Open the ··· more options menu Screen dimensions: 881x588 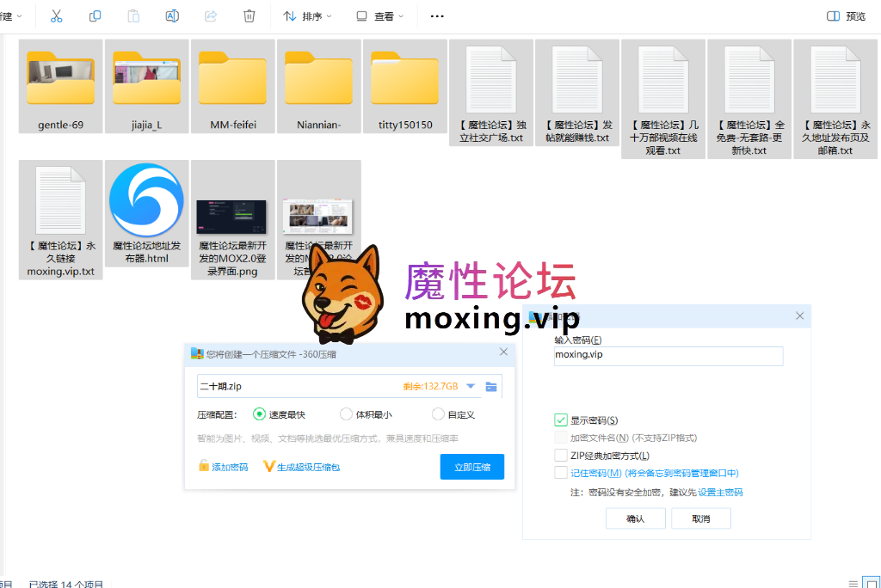tap(436, 15)
